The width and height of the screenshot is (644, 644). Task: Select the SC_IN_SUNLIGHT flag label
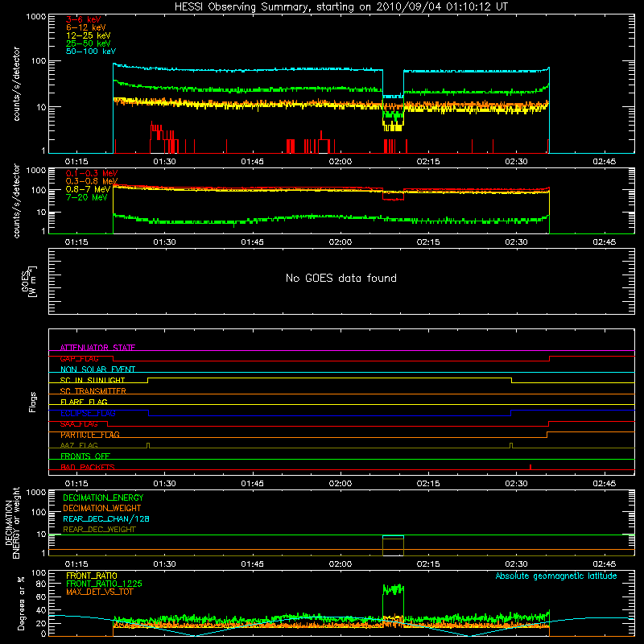93,380
